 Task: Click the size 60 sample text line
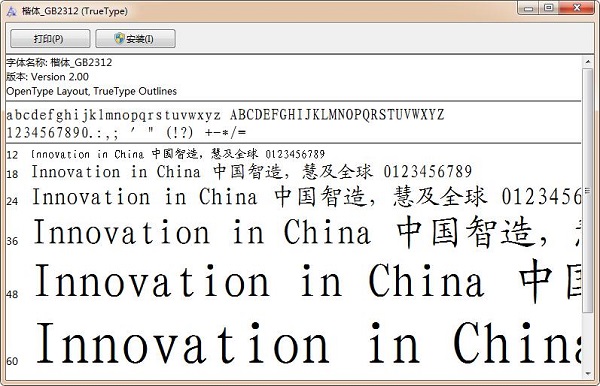click(x=308, y=342)
